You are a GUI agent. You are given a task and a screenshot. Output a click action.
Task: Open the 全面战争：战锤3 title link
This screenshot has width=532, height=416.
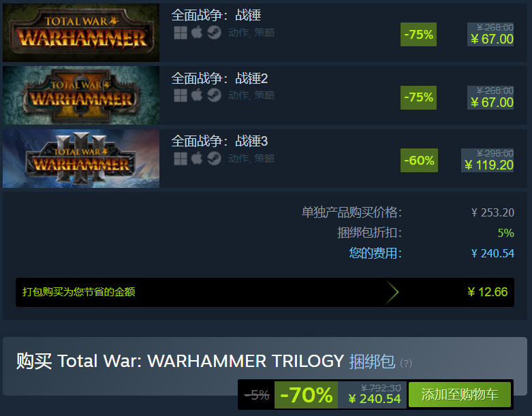pyautogui.click(x=219, y=141)
